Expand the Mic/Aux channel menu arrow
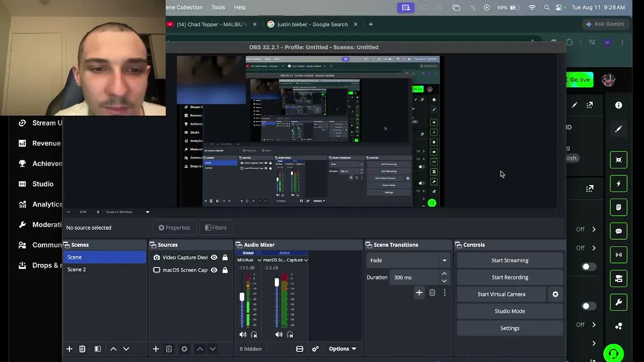Screen dimensions: 644x362 (x=259, y=260)
